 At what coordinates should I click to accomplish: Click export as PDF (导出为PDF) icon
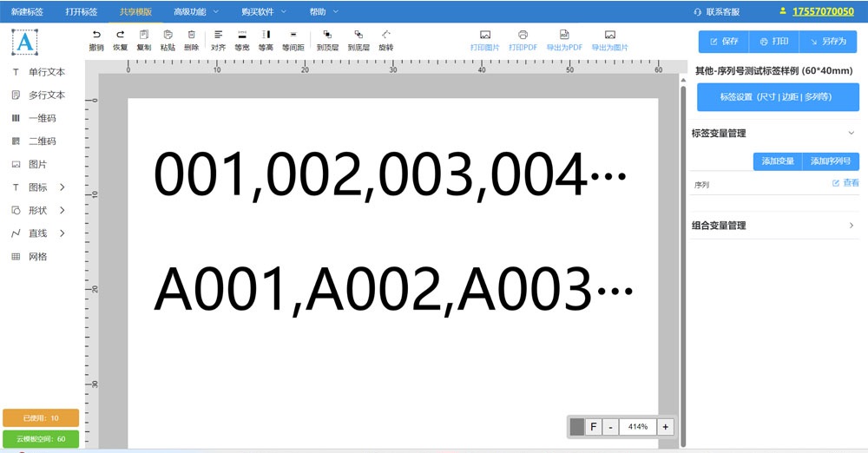click(x=564, y=35)
